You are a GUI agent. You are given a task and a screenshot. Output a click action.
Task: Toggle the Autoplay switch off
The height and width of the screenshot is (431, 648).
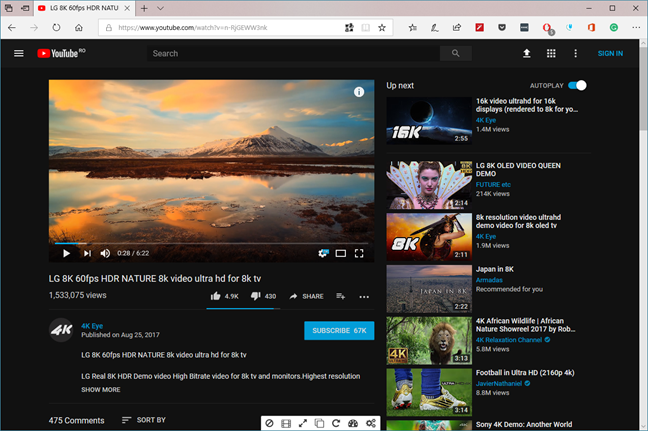[577, 86]
